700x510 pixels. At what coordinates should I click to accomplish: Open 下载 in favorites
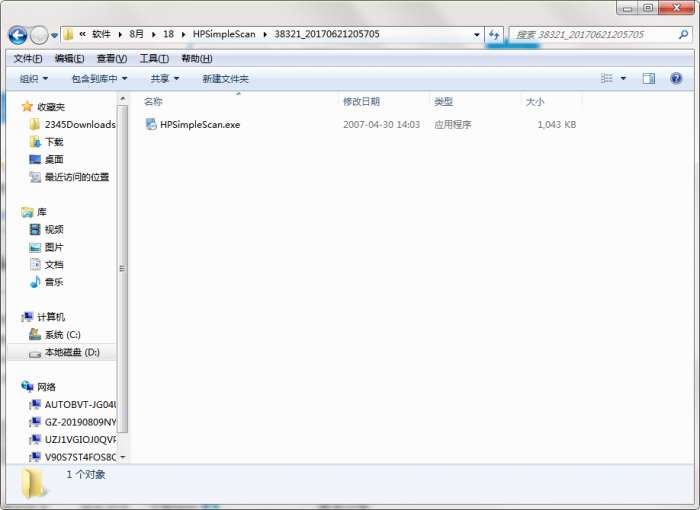(x=47, y=142)
